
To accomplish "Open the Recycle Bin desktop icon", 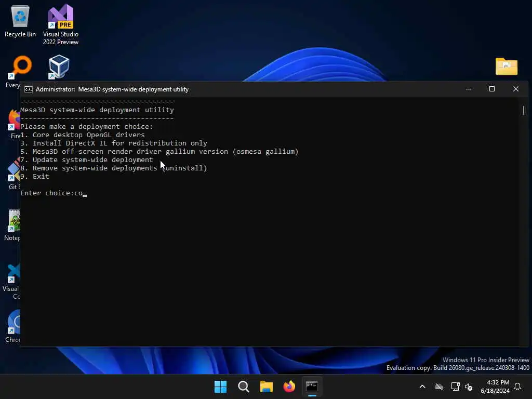I will coord(20,21).
